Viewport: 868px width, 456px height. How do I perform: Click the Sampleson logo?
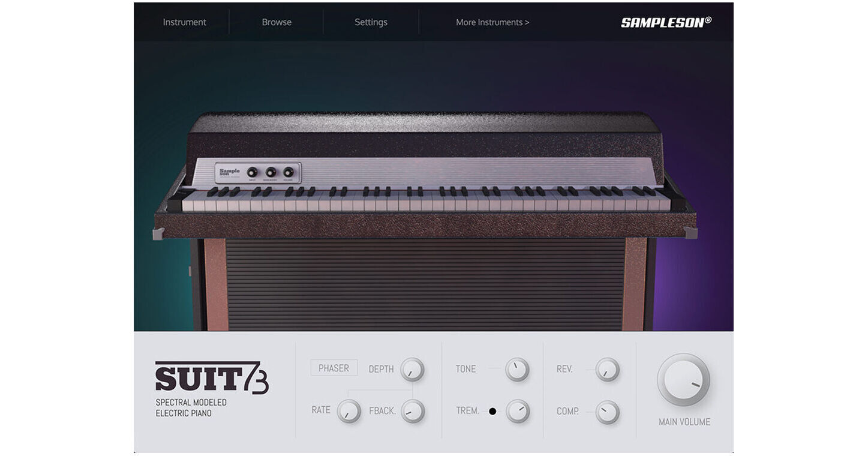pos(666,20)
